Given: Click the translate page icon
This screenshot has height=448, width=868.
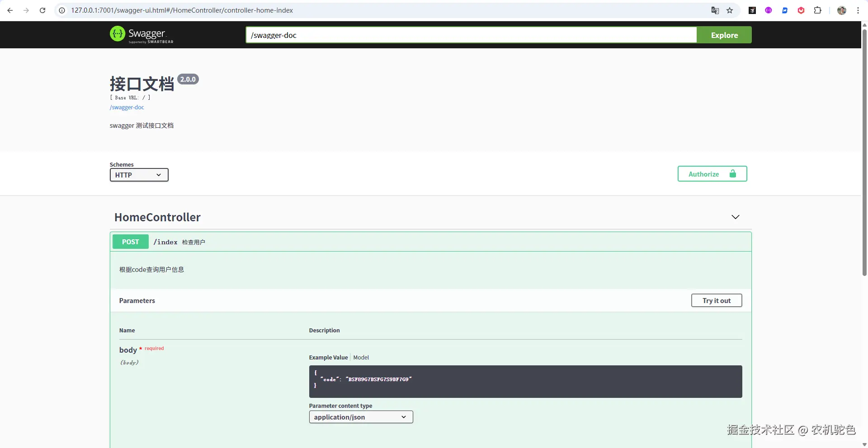Looking at the screenshot, I should coord(715,10).
